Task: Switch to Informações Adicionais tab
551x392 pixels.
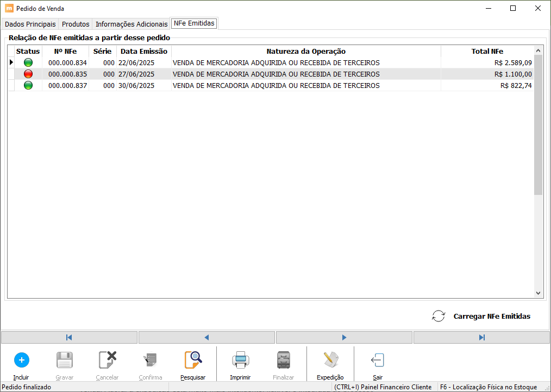Action: point(132,24)
